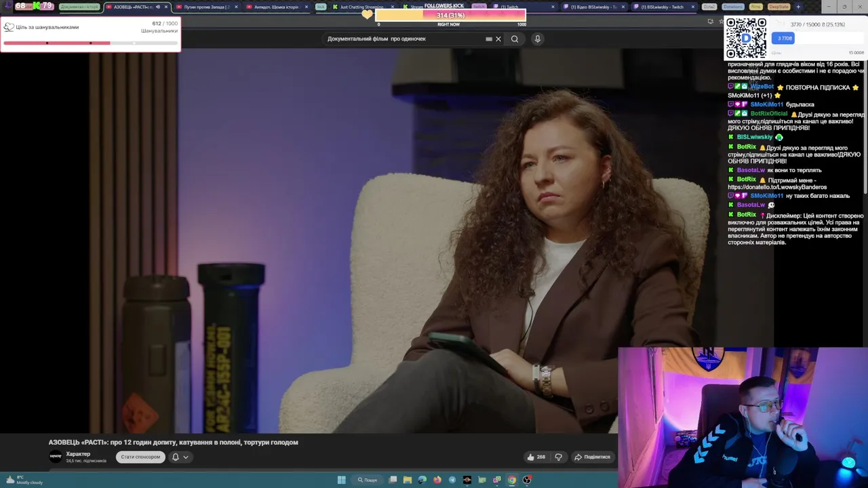Like the video with thumbs-up icon

(536, 457)
